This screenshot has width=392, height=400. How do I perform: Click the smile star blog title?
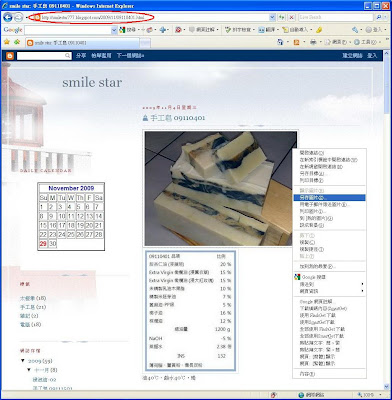coord(92,82)
